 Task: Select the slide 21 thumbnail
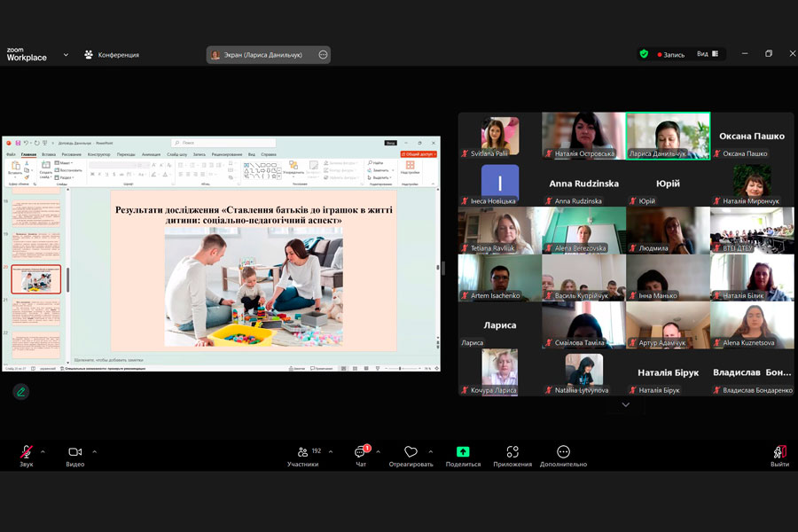35,311
